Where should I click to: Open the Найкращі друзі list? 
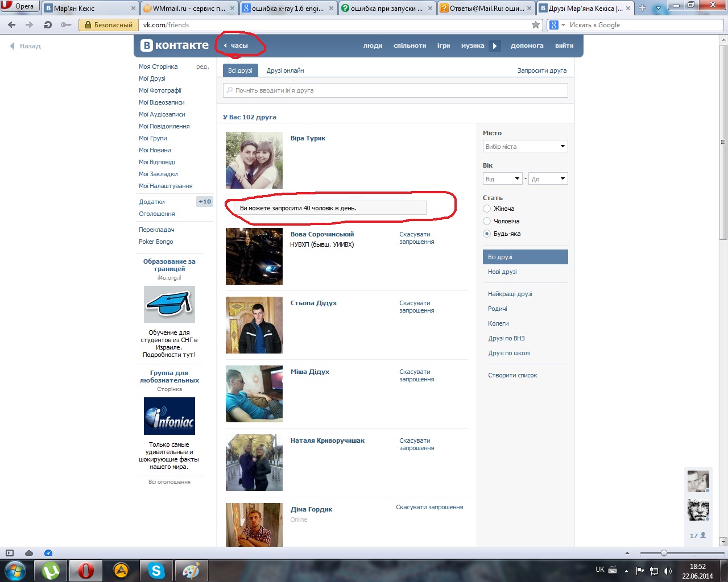pyautogui.click(x=510, y=294)
